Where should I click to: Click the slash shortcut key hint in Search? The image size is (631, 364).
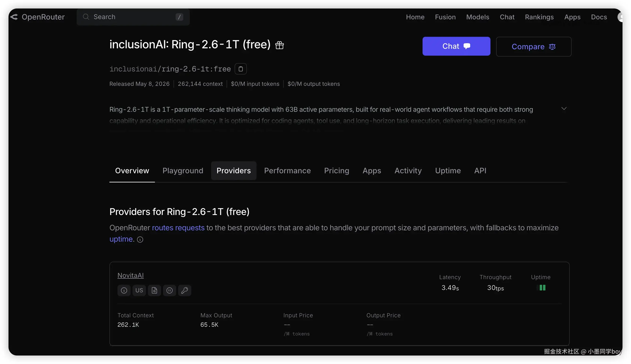pos(179,17)
